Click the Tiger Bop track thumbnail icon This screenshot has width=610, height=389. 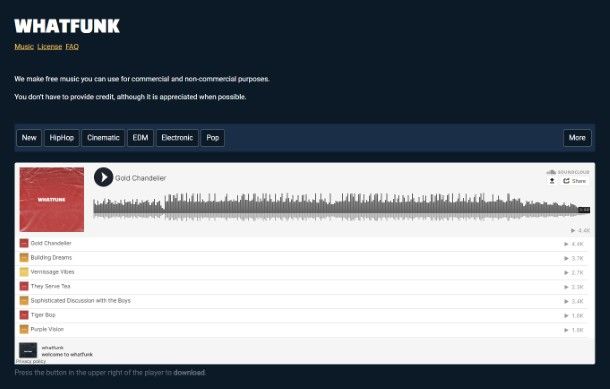pos(24,315)
